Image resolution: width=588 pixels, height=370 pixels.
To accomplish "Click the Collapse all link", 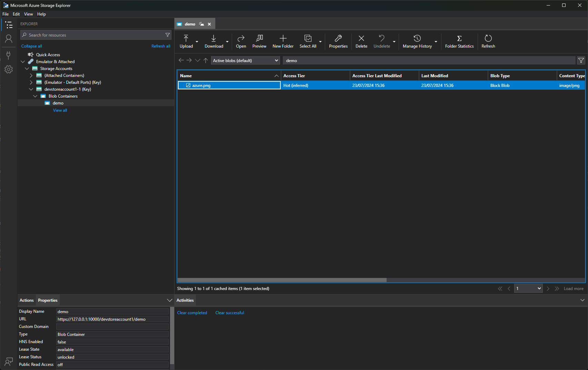I will [31, 46].
